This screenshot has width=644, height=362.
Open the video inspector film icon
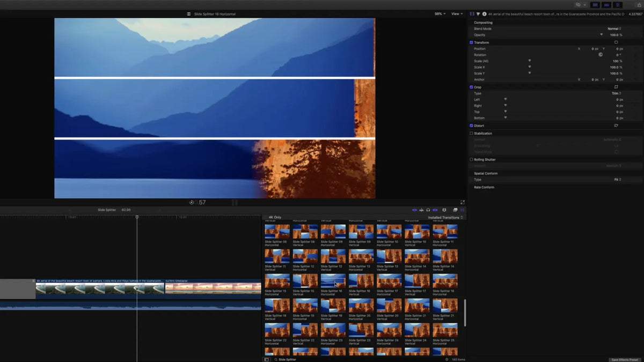472,14
